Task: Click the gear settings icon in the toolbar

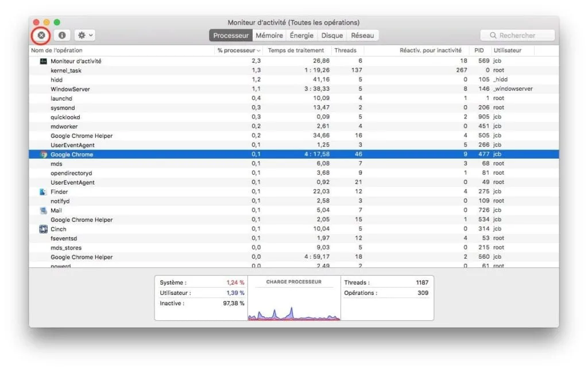Action: click(81, 35)
